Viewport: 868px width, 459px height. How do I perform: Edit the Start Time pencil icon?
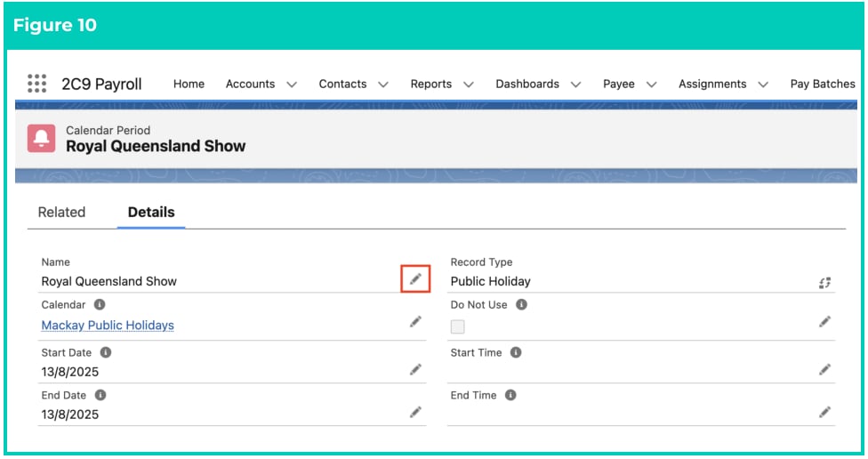pyautogui.click(x=824, y=369)
